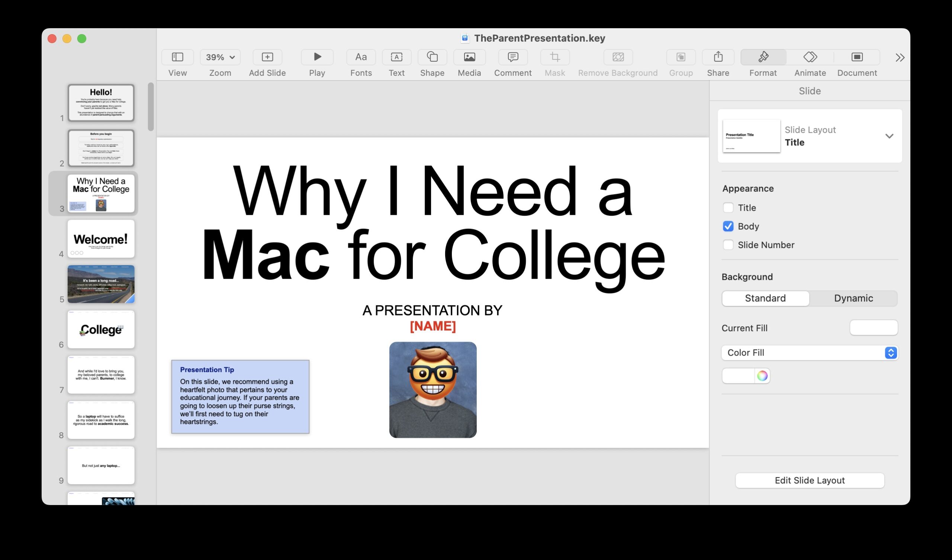Open the Share toolbar icon
Image resolution: width=952 pixels, height=560 pixels.
(x=718, y=57)
